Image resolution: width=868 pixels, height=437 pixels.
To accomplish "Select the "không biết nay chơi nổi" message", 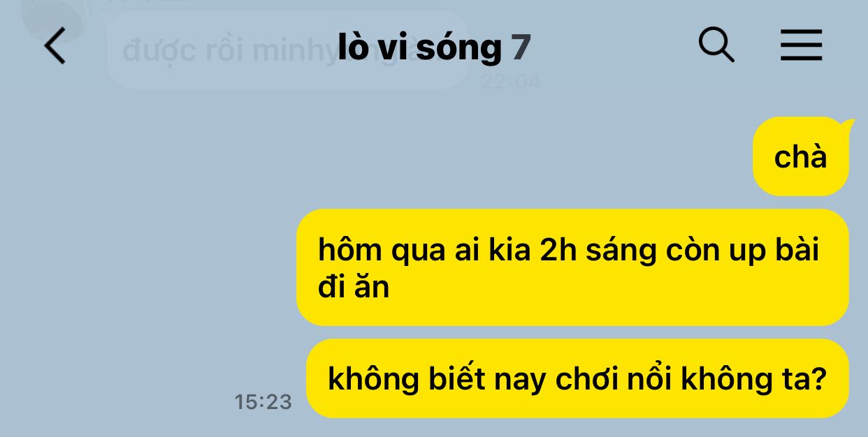I will (x=577, y=378).
